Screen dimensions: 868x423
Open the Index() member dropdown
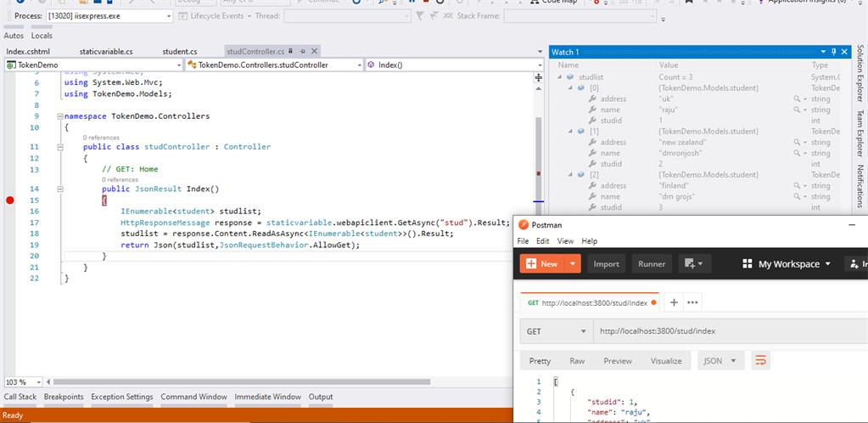[x=540, y=65]
